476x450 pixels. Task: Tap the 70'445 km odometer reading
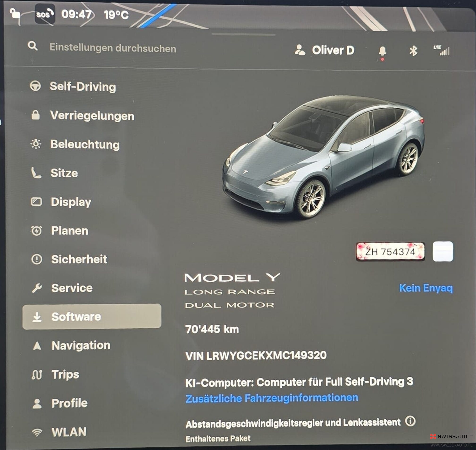[212, 329]
